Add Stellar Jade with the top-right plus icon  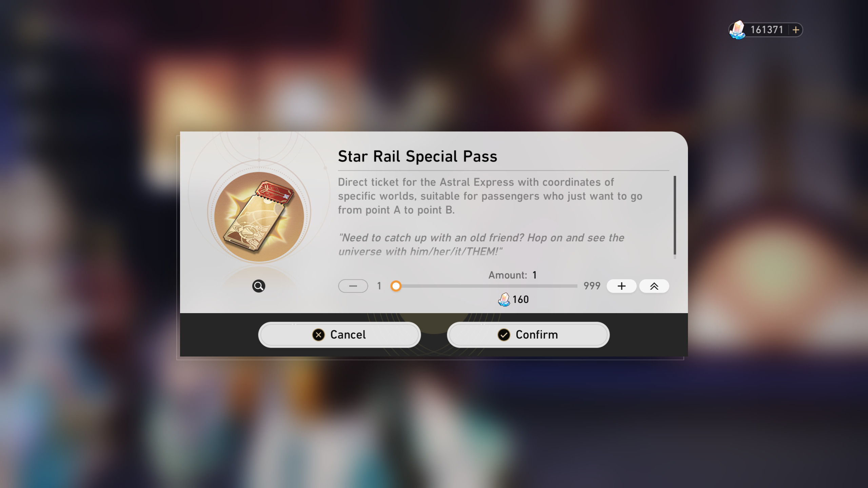796,30
